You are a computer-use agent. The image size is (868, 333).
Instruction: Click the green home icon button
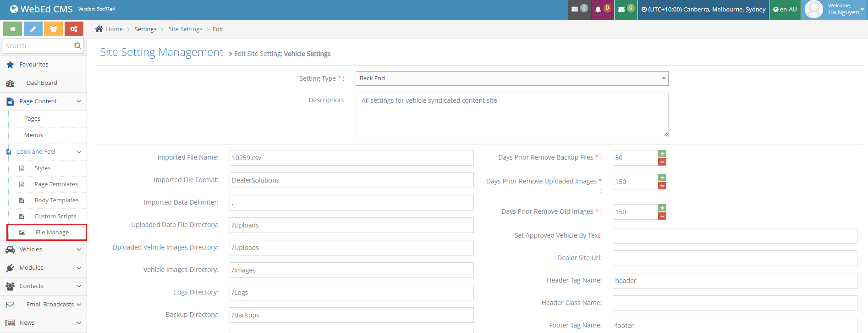pyautogui.click(x=13, y=29)
